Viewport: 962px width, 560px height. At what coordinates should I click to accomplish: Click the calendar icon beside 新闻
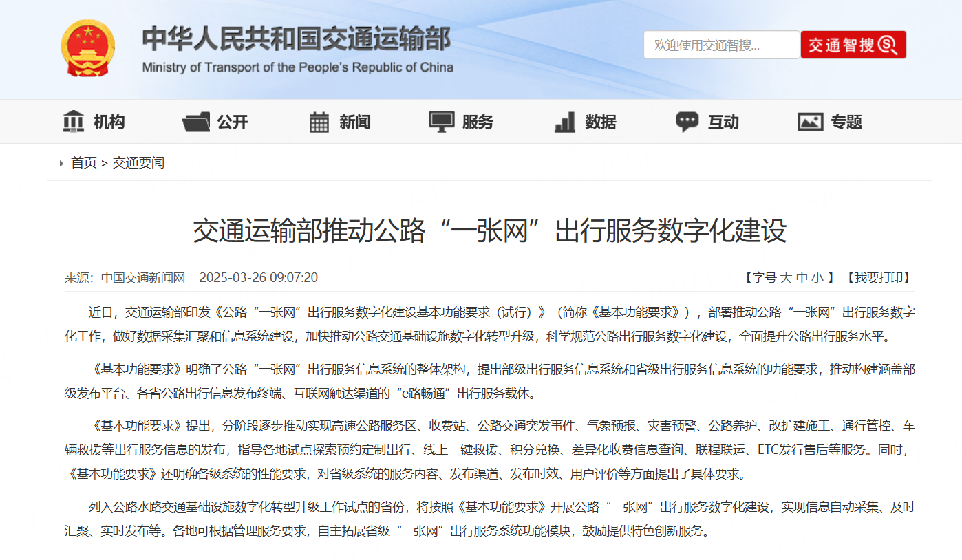319,122
